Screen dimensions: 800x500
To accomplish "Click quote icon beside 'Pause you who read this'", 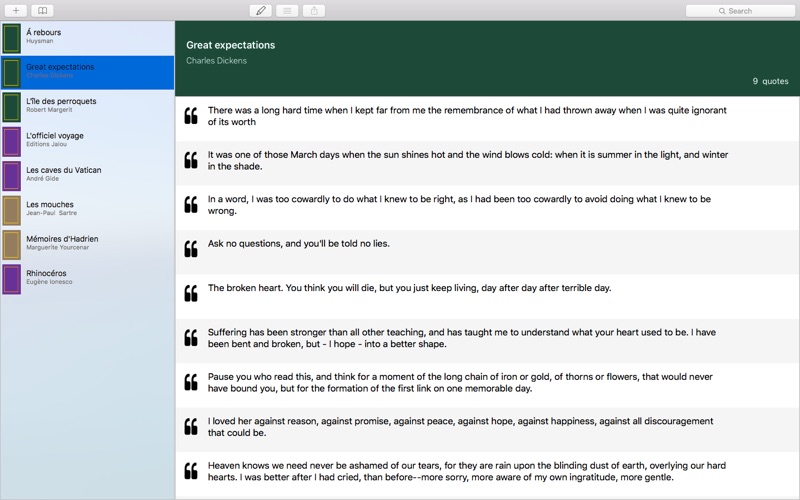I will [x=191, y=382].
